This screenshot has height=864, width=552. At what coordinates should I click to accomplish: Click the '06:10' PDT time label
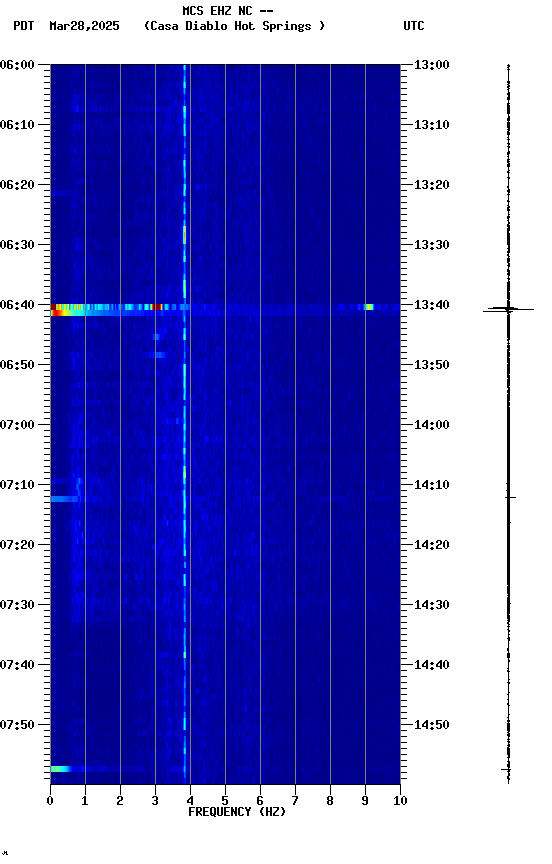pos(17,125)
